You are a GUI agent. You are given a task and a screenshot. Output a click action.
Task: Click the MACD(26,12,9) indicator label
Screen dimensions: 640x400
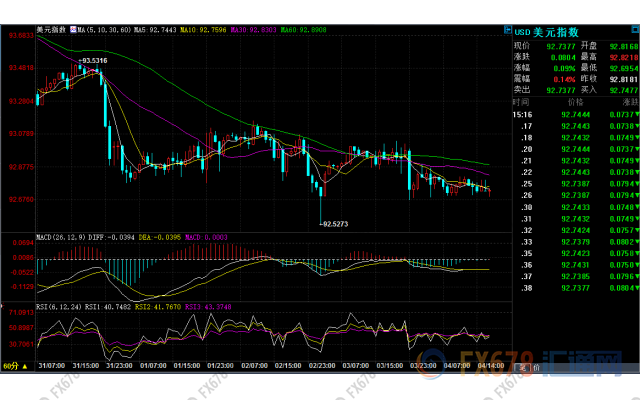58,236
